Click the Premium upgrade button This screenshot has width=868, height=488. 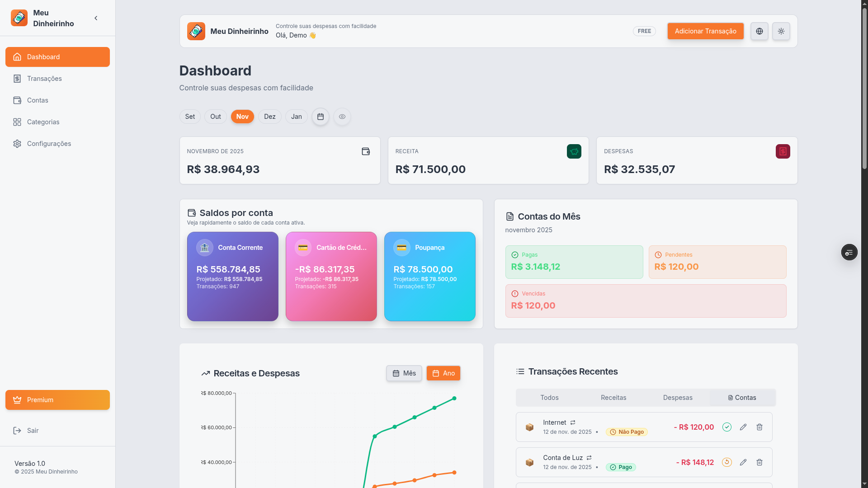point(57,400)
